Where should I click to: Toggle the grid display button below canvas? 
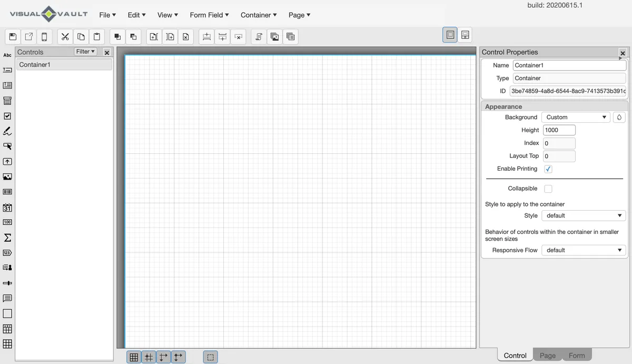click(134, 357)
